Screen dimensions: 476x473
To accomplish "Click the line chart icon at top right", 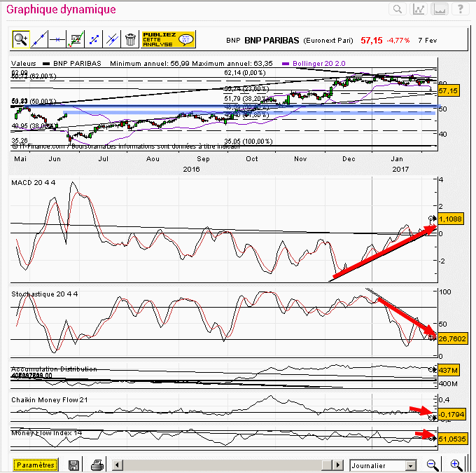I will tap(419, 9).
